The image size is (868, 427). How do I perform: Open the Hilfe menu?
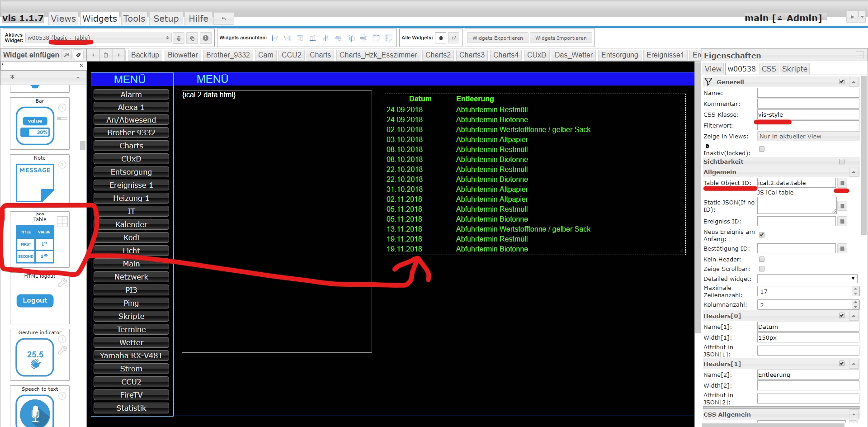click(x=198, y=18)
